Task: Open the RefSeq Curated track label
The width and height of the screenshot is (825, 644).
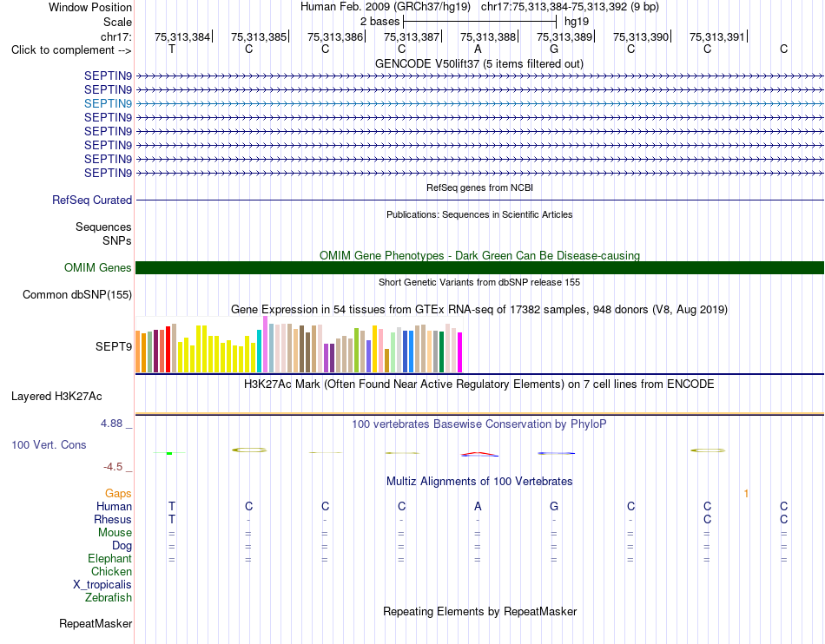Action: pyautogui.click(x=92, y=200)
